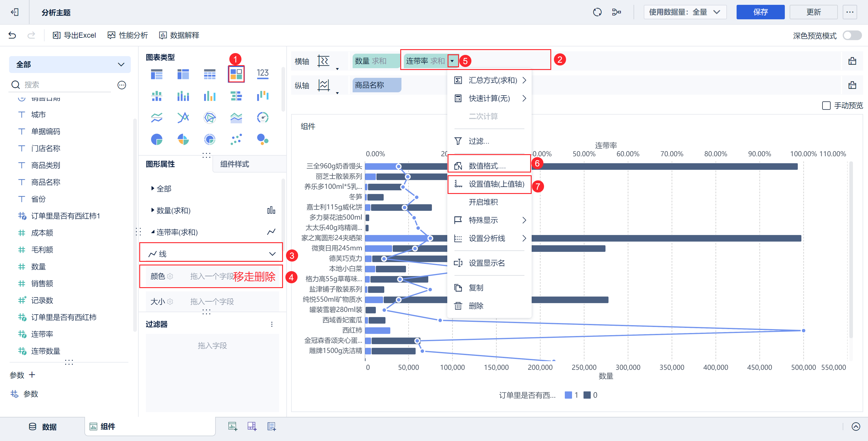Check the 手动预览 checkbox
Viewport: 868px width, 441px height.
pyautogui.click(x=826, y=106)
